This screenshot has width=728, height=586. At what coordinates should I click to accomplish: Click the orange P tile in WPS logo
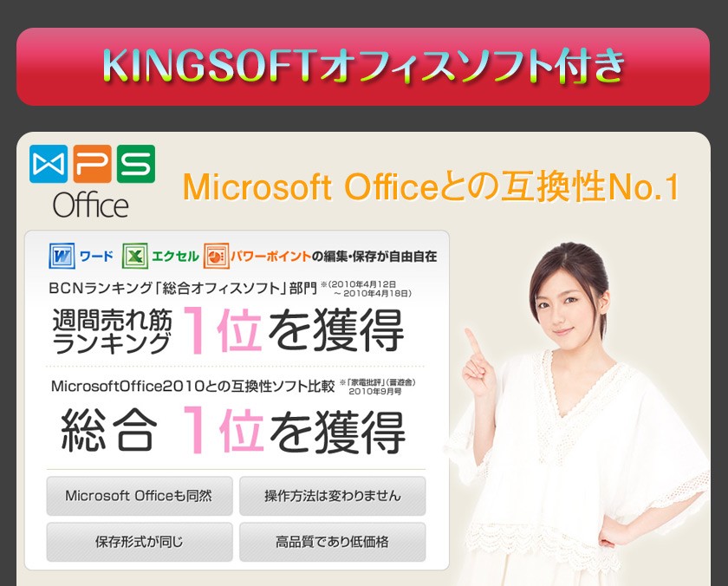[x=92, y=164]
